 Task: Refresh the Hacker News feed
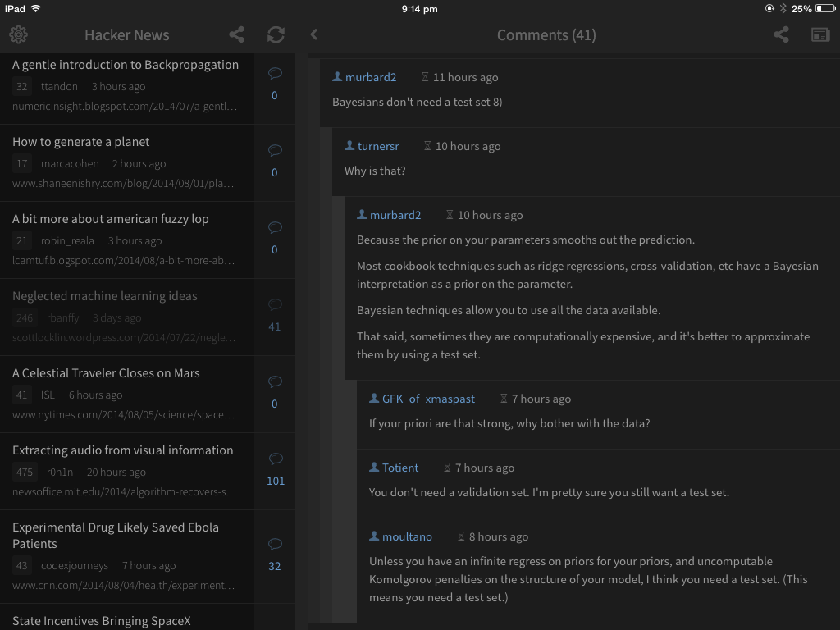pyautogui.click(x=276, y=34)
